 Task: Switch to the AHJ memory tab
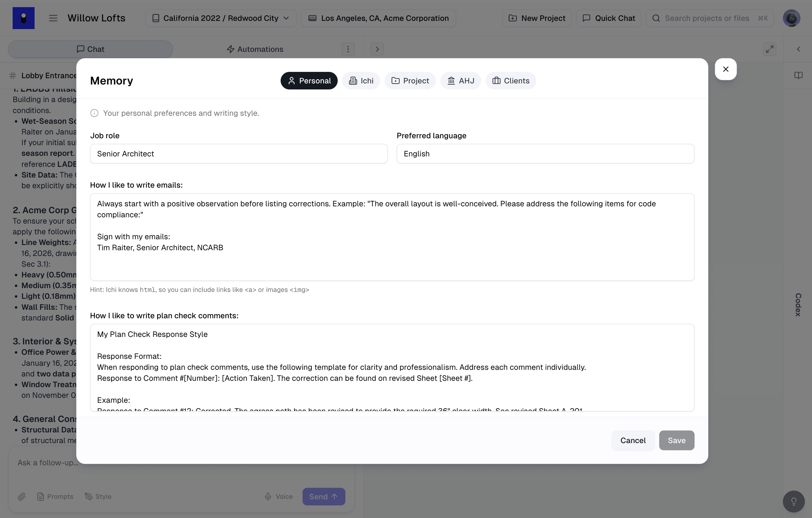pyautogui.click(x=460, y=81)
